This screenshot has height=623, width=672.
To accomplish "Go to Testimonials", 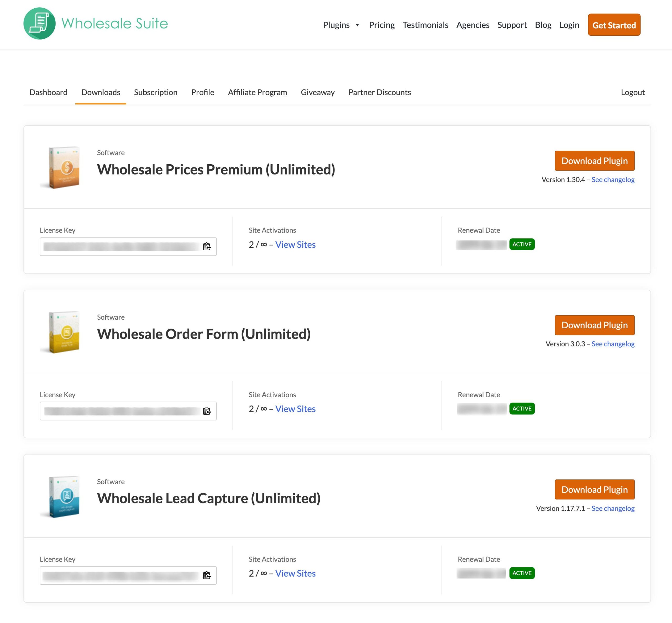I will click(x=425, y=25).
